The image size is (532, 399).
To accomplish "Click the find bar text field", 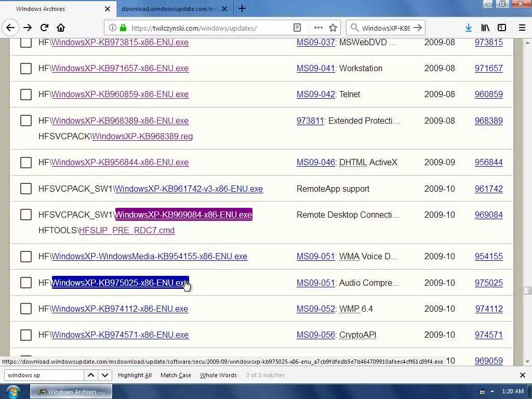I will (44, 375).
